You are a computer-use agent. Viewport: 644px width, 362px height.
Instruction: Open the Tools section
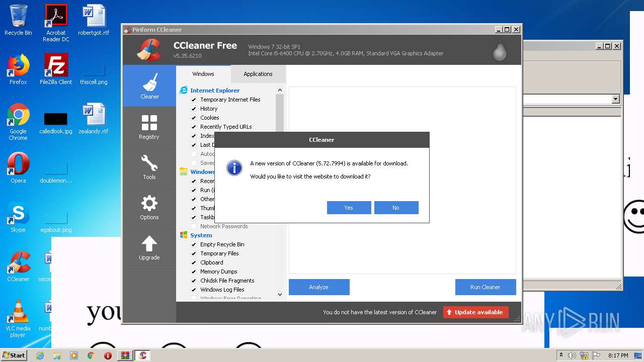click(x=149, y=167)
